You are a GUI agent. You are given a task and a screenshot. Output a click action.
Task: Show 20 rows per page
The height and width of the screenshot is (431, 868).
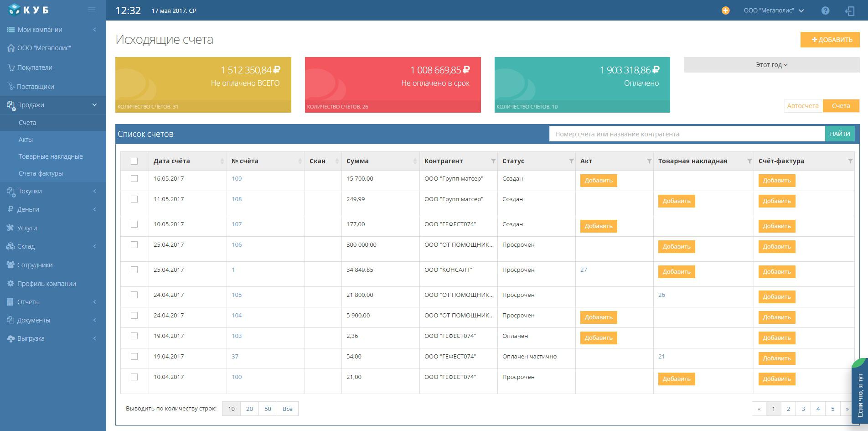249,409
